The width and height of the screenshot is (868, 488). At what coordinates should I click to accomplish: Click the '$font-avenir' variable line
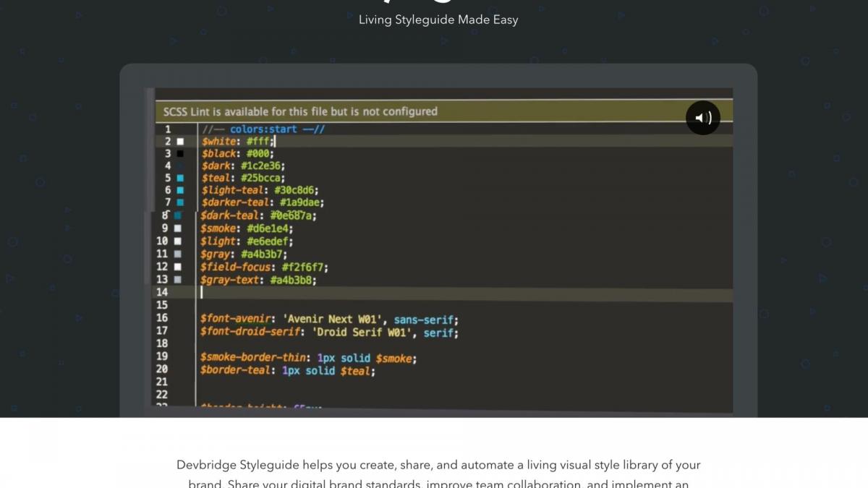click(329, 320)
